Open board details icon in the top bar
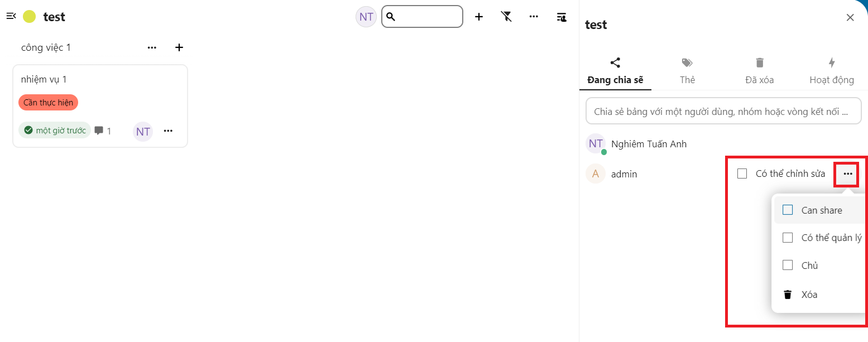This screenshot has height=342, width=868. (x=562, y=17)
